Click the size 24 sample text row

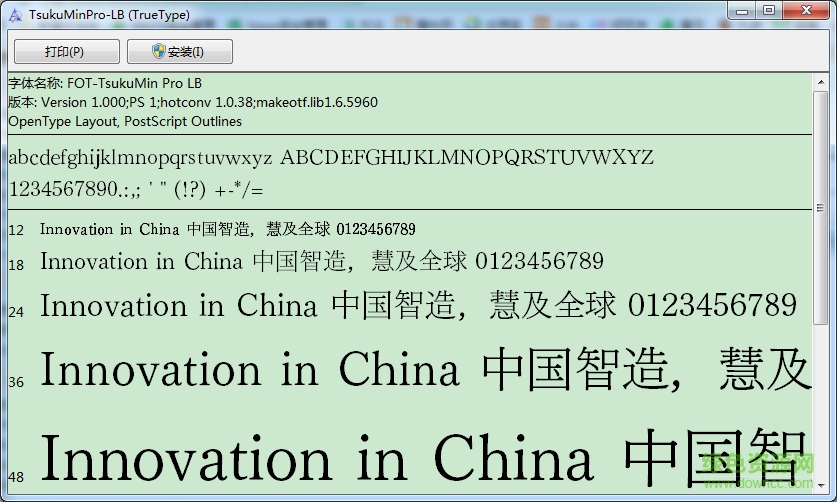[402, 305]
